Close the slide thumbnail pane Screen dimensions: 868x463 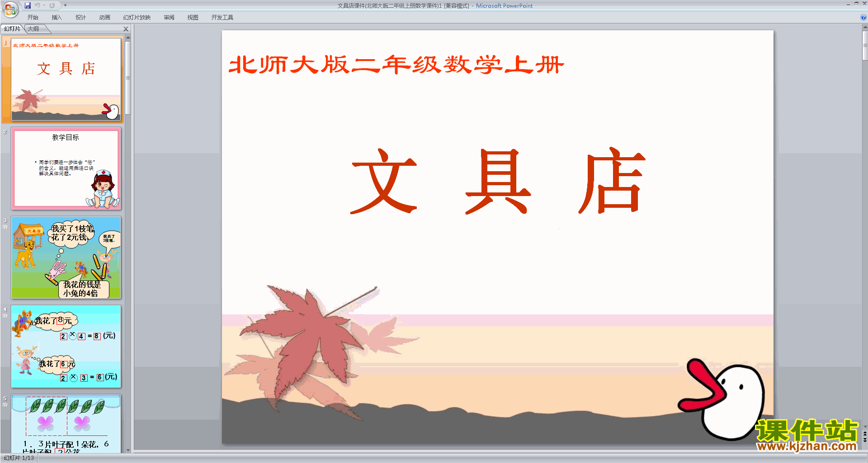[x=126, y=29]
